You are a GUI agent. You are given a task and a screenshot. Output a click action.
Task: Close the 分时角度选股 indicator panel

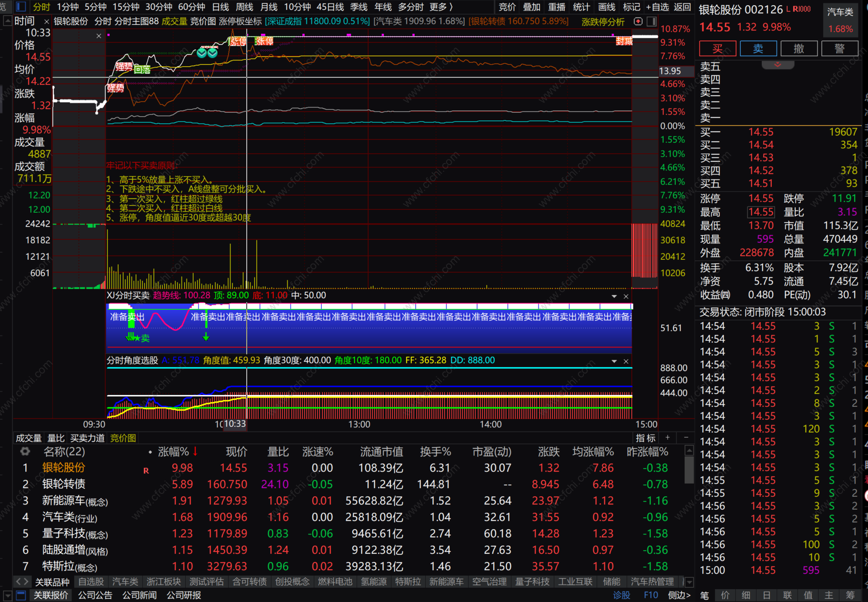[x=626, y=361]
